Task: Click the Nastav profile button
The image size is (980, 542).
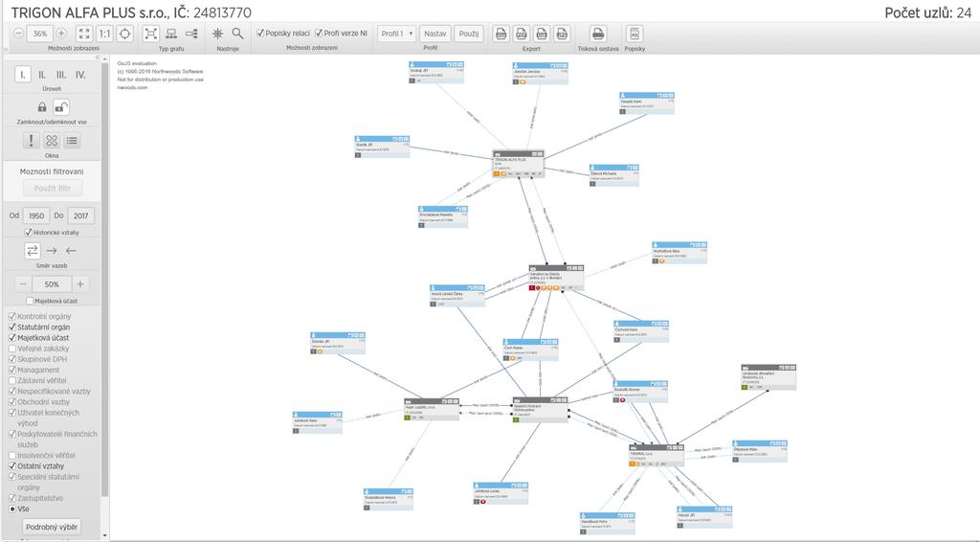Action: click(435, 34)
